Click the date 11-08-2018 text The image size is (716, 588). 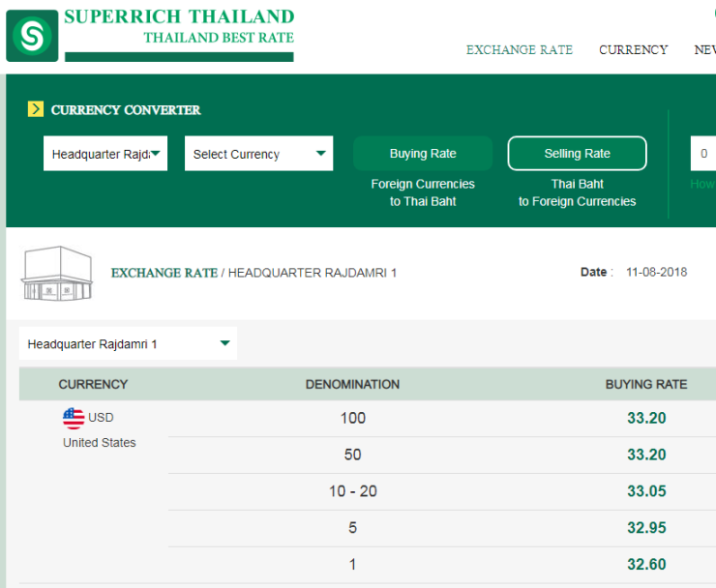coord(656,272)
